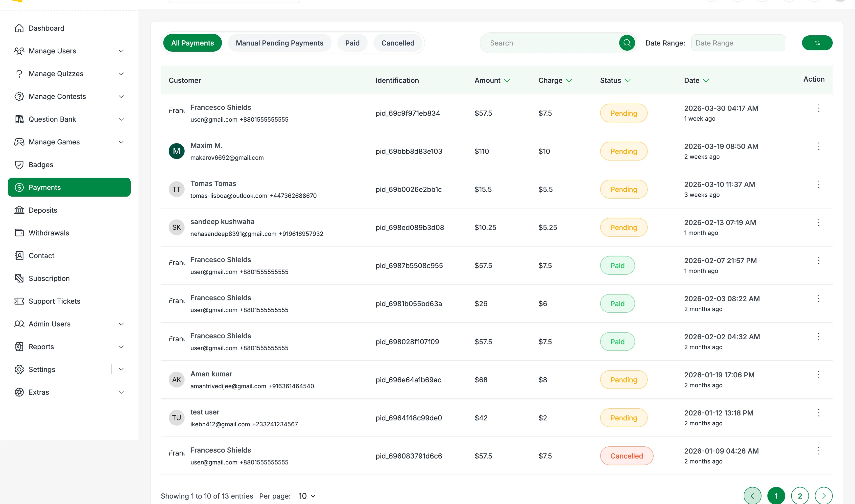Viewport: 855px width, 504px height.
Task: Switch to Manual Pending Payments tab
Action: pos(279,43)
